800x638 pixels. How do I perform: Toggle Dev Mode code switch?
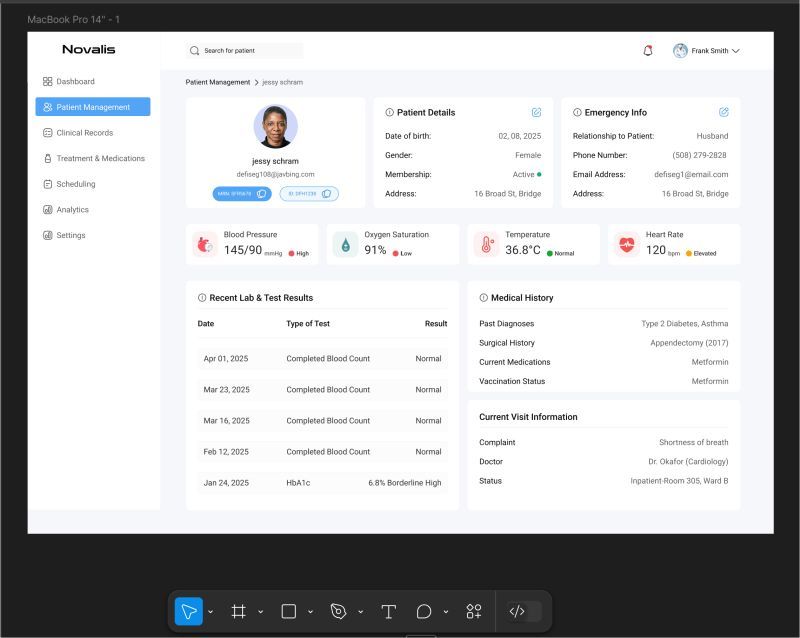pos(524,611)
